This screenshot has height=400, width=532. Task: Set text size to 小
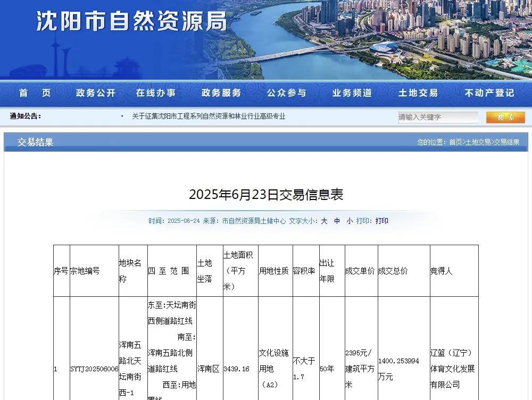coord(350,221)
